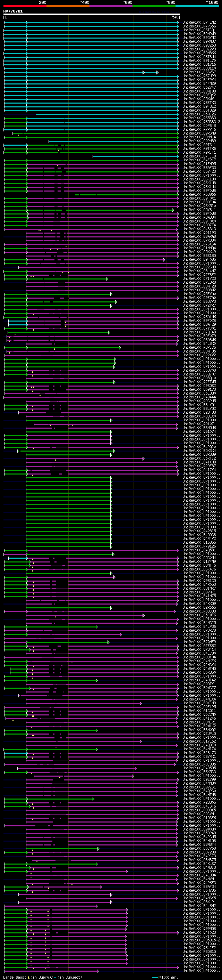
Task: Open the UniRef100_Q61074 entry
Action: click(x=199, y=432)
